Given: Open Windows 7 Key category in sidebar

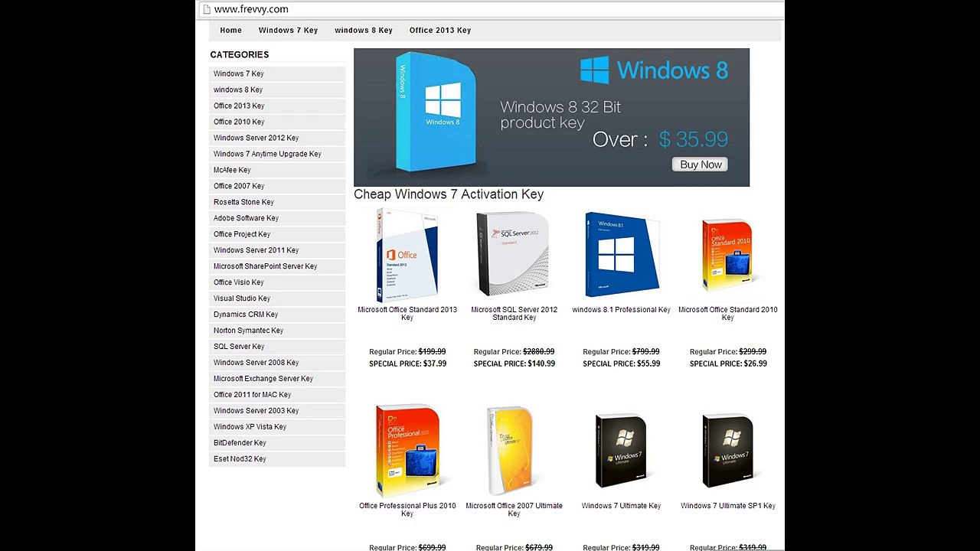Looking at the screenshot, I should pos(277,73).
